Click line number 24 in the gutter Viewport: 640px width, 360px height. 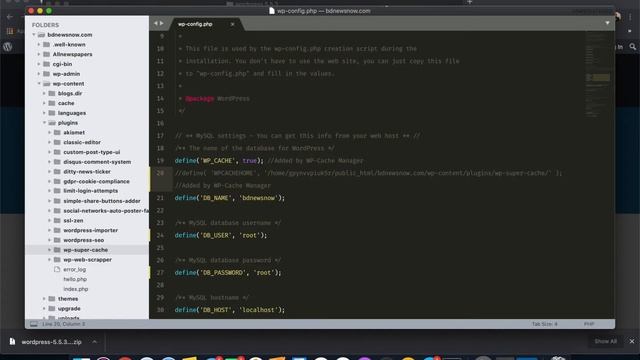click(x=160, y=236)
